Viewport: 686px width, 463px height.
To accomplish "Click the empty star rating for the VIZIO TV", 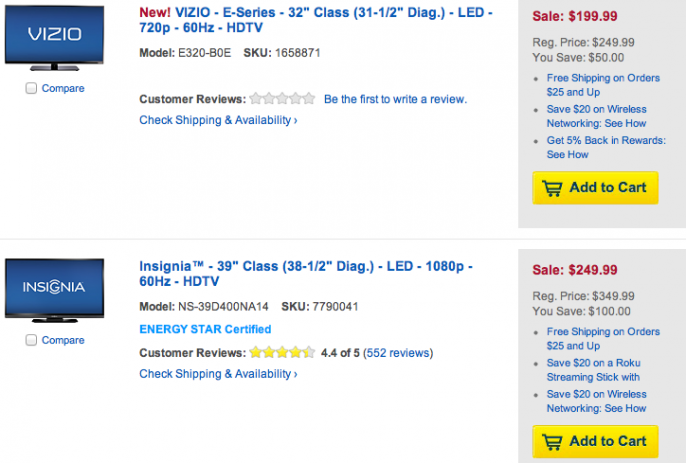I will [x=282, y=98].
